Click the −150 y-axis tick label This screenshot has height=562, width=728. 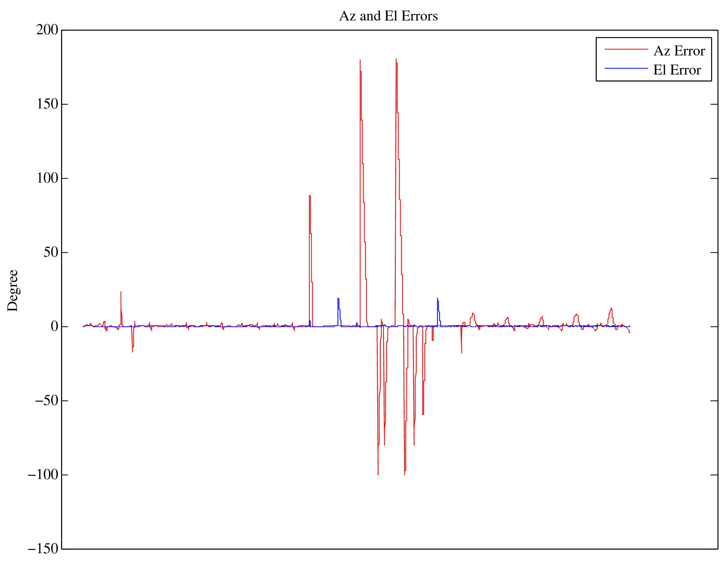pyautogui.click(x=43, y=549)
